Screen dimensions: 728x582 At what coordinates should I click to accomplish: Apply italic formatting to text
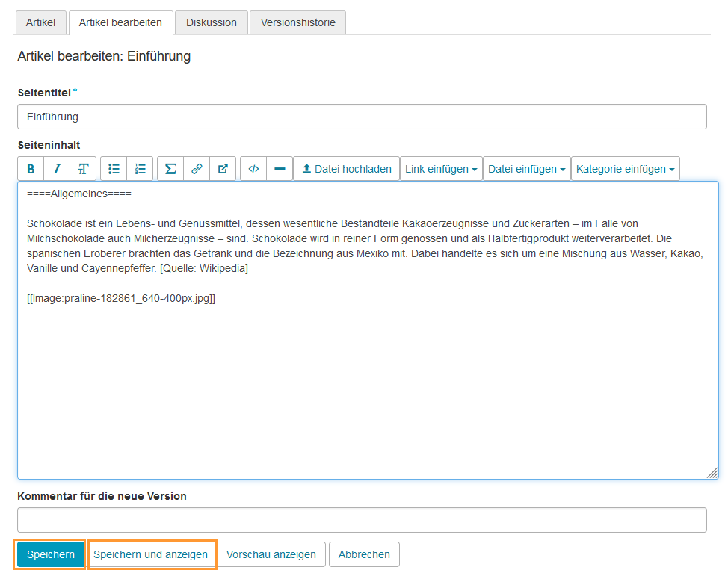57,169
